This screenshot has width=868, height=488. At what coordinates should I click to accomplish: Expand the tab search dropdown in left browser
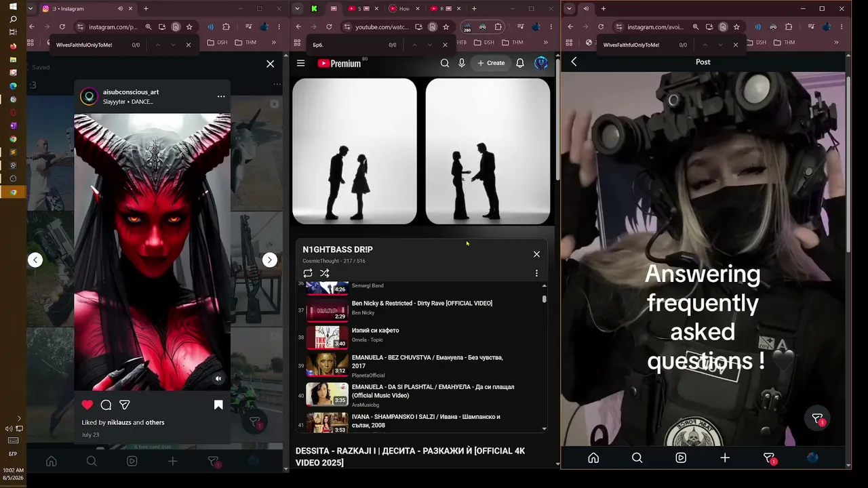click(x=31, y=9)
